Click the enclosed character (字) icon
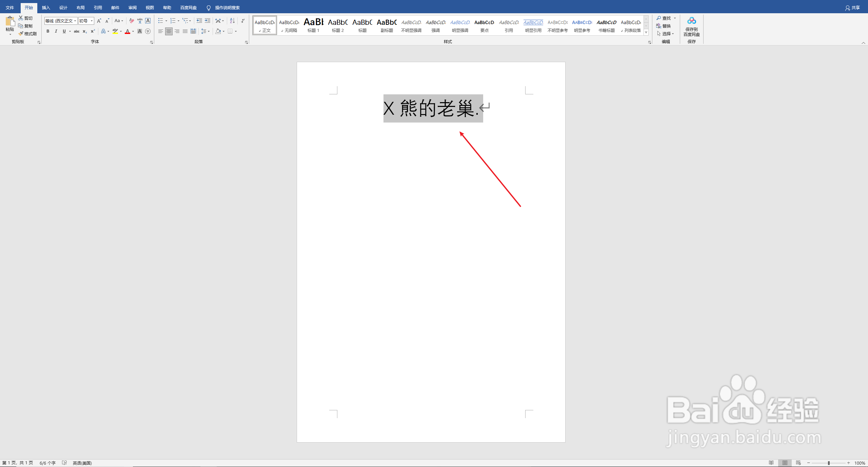 pyautogui.click(x=148, y=31)
